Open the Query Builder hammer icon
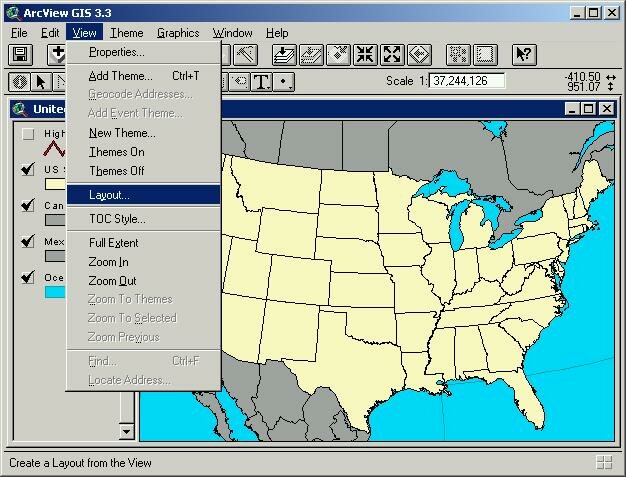Image resolution: width=626 pixels, height=477 pixels. [245, 55]
